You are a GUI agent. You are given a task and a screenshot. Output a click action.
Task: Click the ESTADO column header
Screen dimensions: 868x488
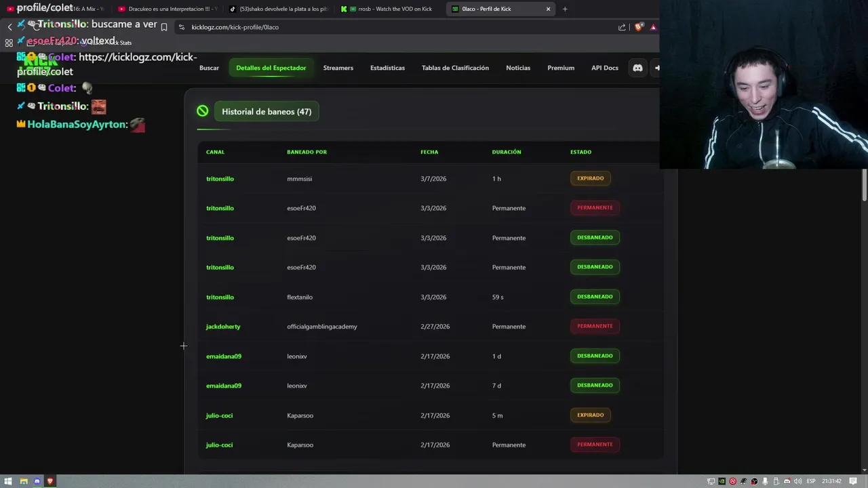pyautogui.click(x=580, y=152)
